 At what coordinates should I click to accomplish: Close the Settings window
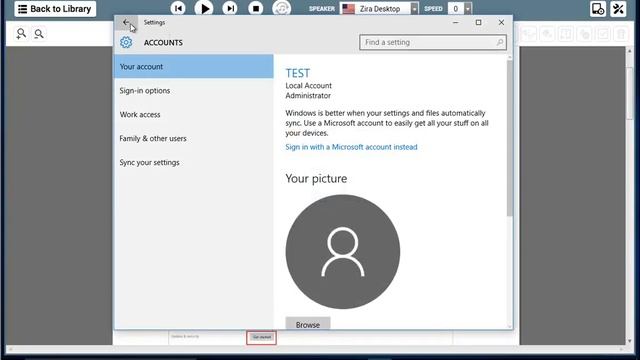click(501, 22)
